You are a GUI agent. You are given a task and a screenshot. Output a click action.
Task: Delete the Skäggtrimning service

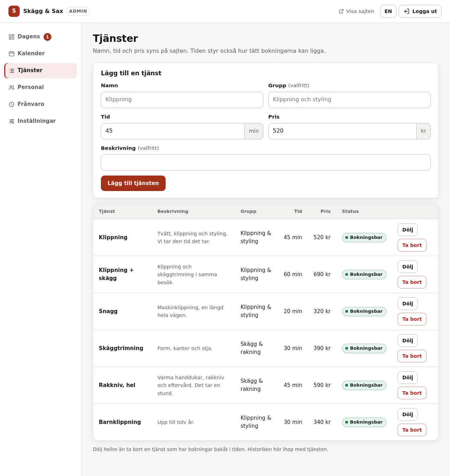[x=412, y=356]
